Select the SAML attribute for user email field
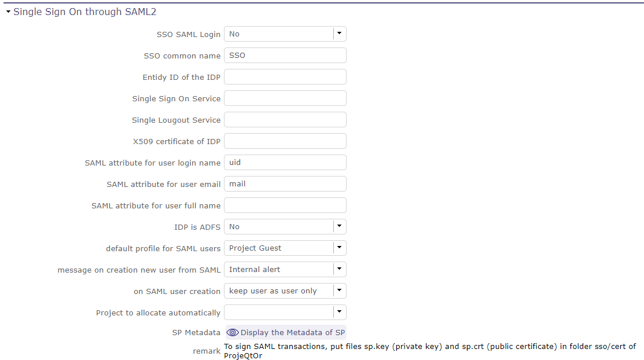The image size is (644, 360). [x=285, y=183]
